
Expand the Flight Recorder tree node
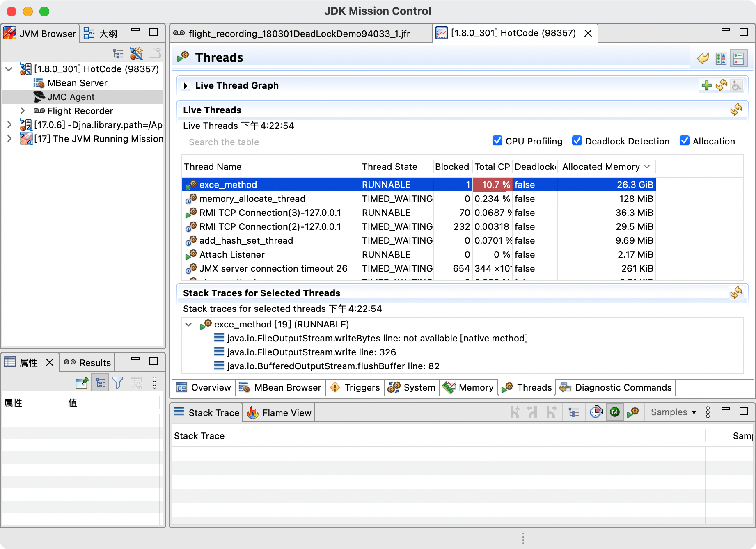[x=23, y=111]
